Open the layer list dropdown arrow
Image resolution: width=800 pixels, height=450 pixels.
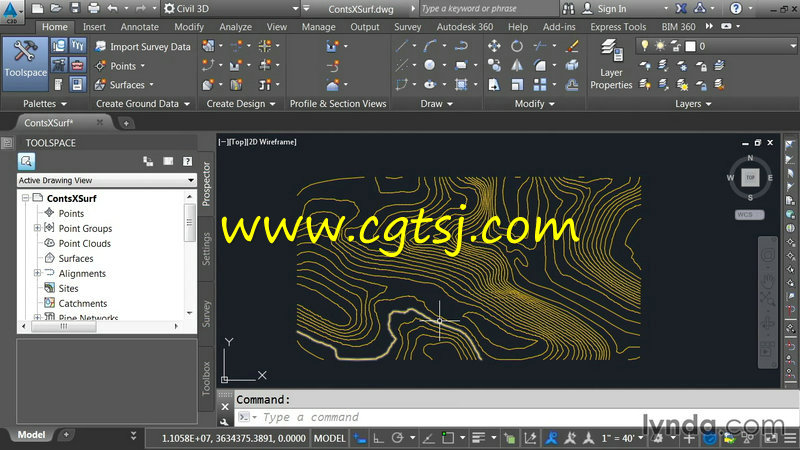pyautogui.click(x=793, y=46)
